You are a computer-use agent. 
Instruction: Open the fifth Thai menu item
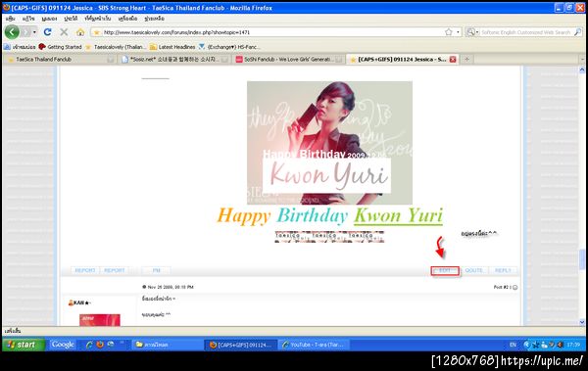[x=97, y=19]
